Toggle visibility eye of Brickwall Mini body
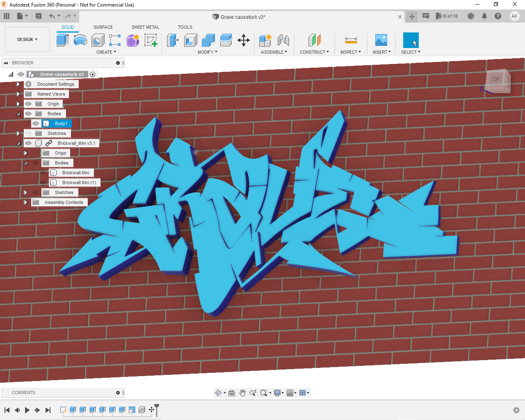This screenshot has width=525, height=420. 43,173
